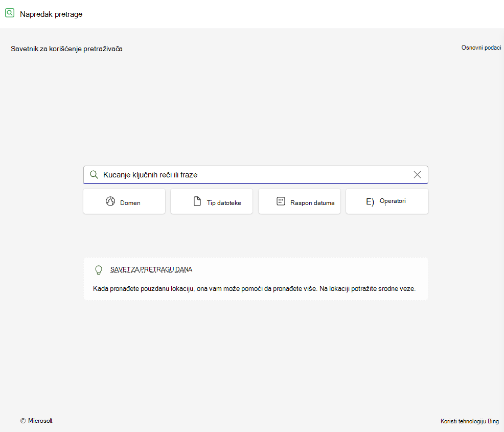Click the globe icon on Domen
Screen dimensions: 504x432
110,201
